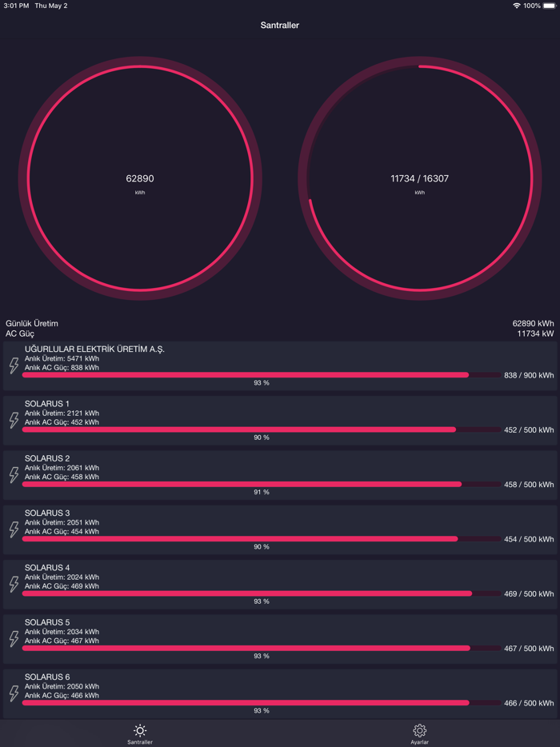Click the SOLARUS 6 power progress bar

[262, 703]
